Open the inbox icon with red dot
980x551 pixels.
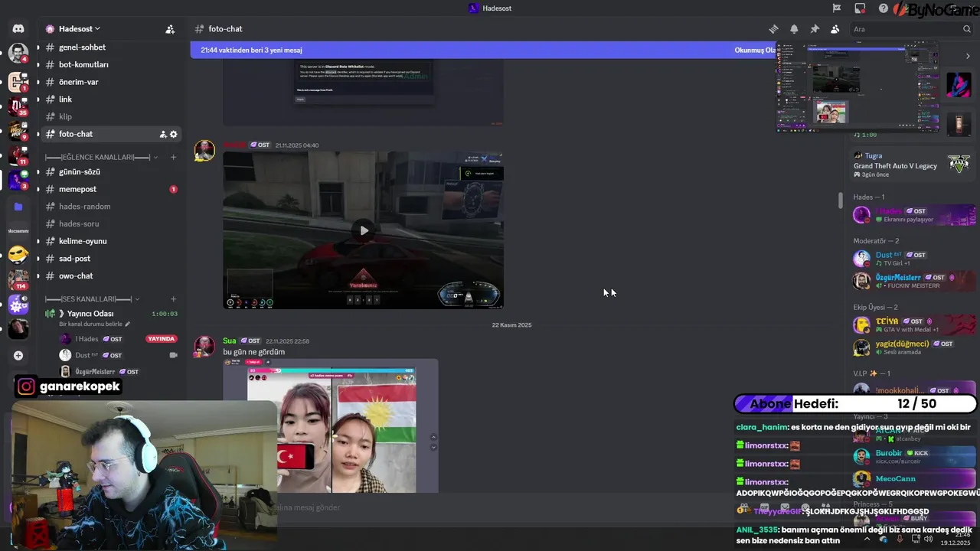click(x=860, y=8)
